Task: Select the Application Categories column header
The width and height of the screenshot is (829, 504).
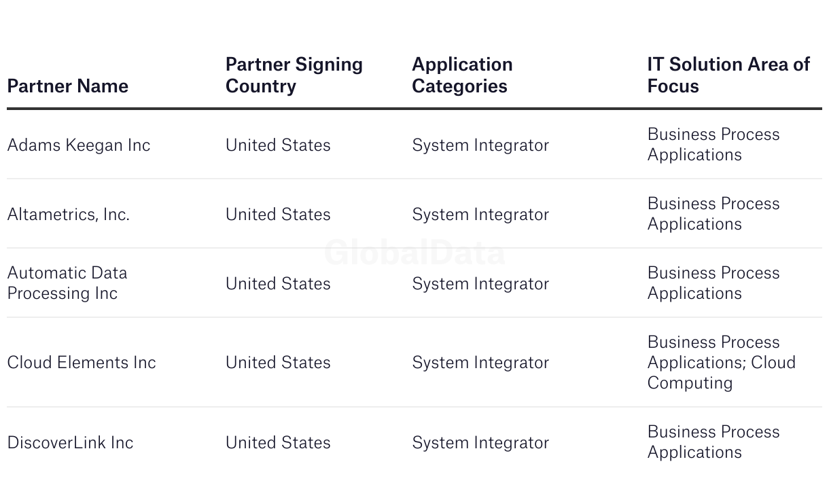Action: tap(462, 75)
